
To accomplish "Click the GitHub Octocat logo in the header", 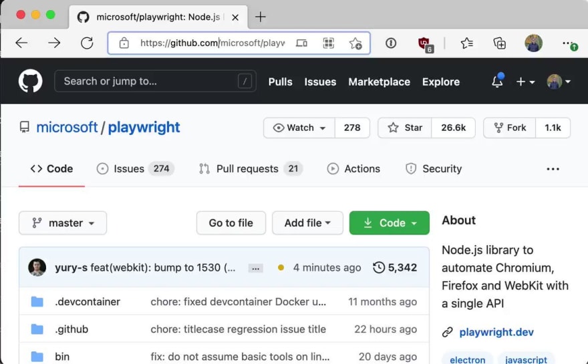I will coord(30,81).
